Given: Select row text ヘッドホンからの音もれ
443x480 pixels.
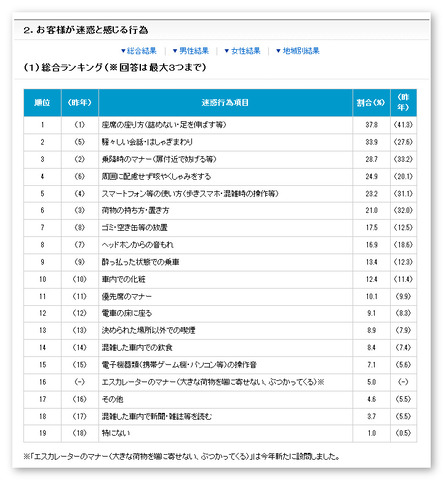Looking at the screenshot, I should (137, 245).
